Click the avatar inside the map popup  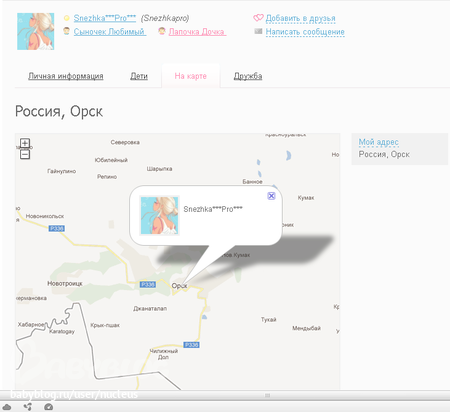point(159,216)
